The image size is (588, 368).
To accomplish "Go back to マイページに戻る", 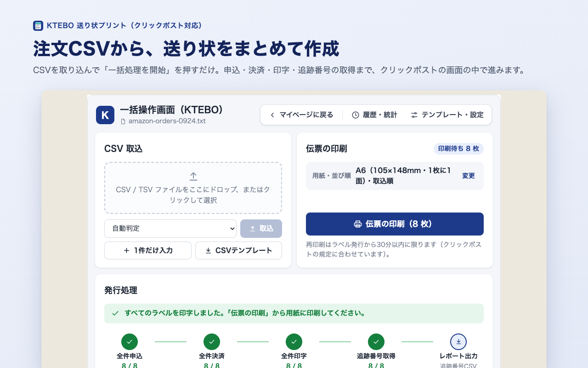I will pyautogui.click(x=301, y=115).
